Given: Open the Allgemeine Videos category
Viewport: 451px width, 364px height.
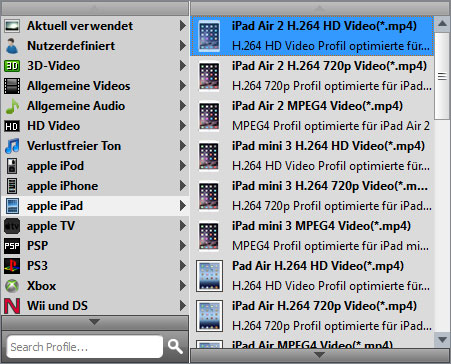Looking at the screenshot, I should (95, 86).
